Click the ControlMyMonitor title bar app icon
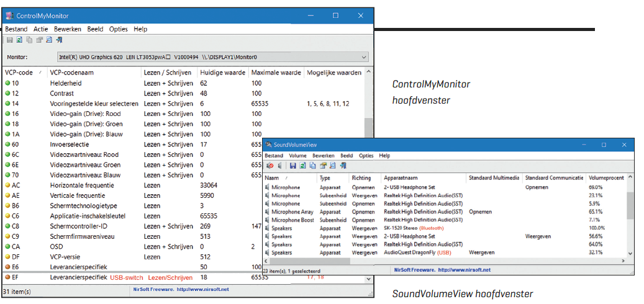Screen dimensions: 644x304 click(x=10, y=16)
